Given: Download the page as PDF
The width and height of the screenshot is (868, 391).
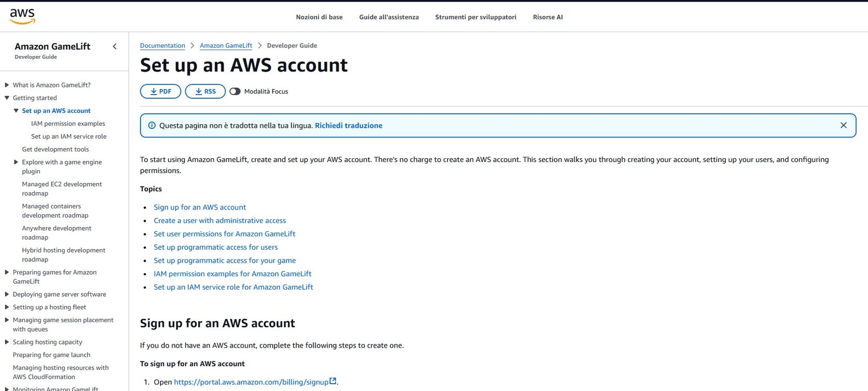Looking at the screenshot, I should (161, 91).
